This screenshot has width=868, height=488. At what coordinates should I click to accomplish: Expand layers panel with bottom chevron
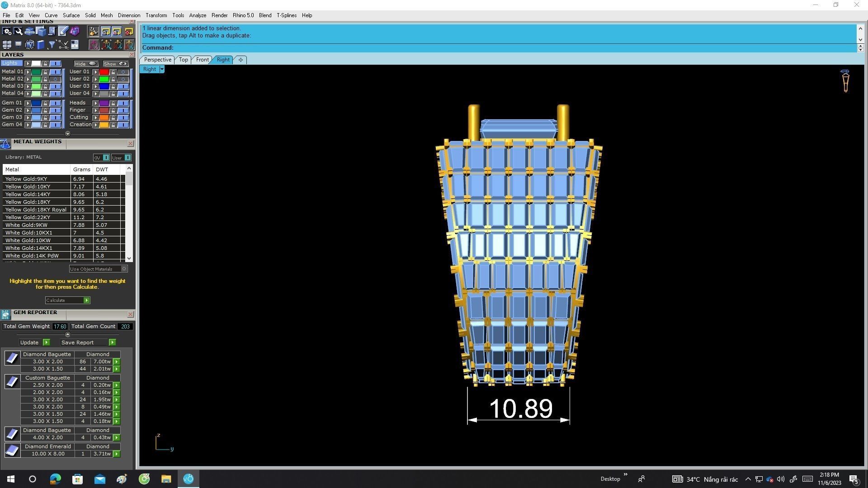pyautogui.click(x=68, y=134)
